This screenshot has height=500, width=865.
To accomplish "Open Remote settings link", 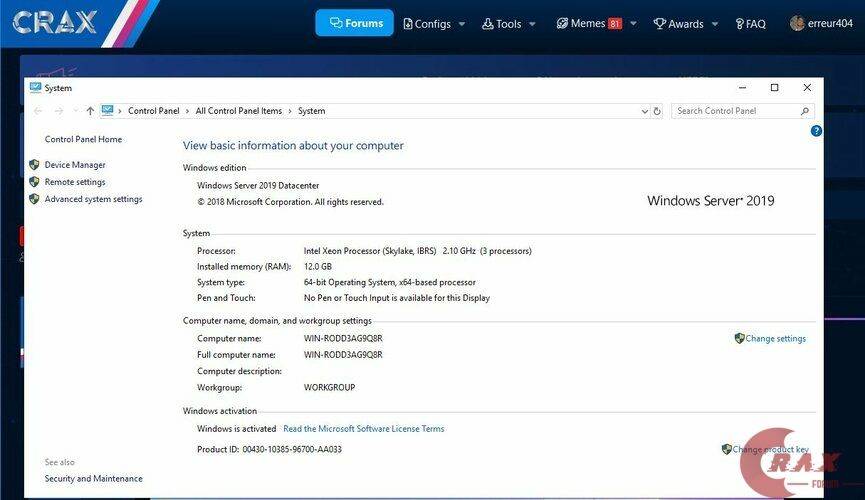I will (75, 182).
